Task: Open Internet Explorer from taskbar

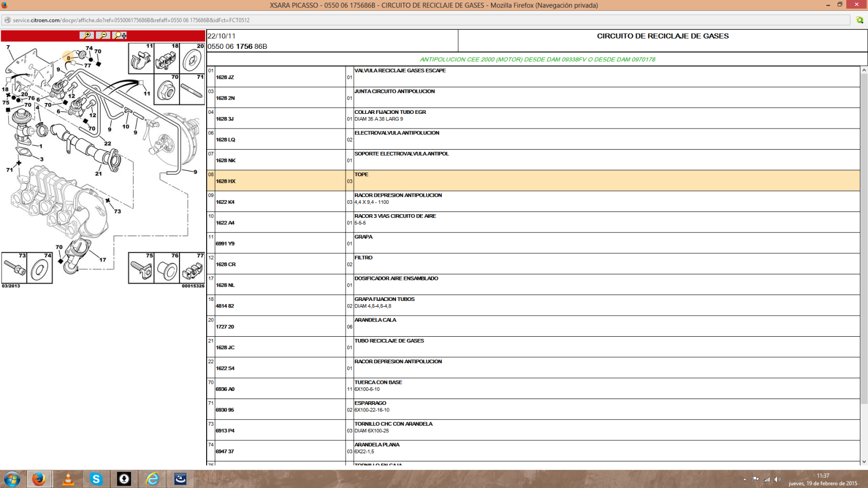Action: [x=152, y=479]
